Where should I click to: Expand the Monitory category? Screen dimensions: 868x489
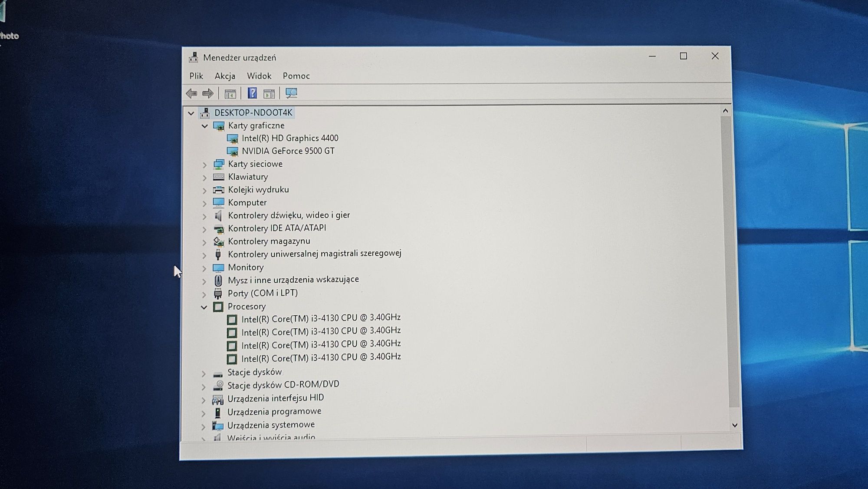(204, 268)
